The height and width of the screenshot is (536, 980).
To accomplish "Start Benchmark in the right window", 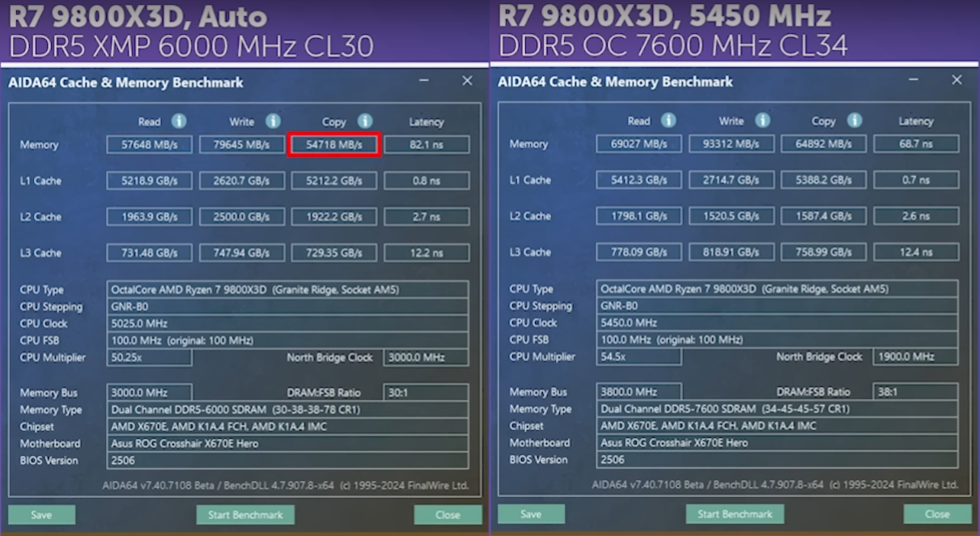I will click(x=735, y=513).
